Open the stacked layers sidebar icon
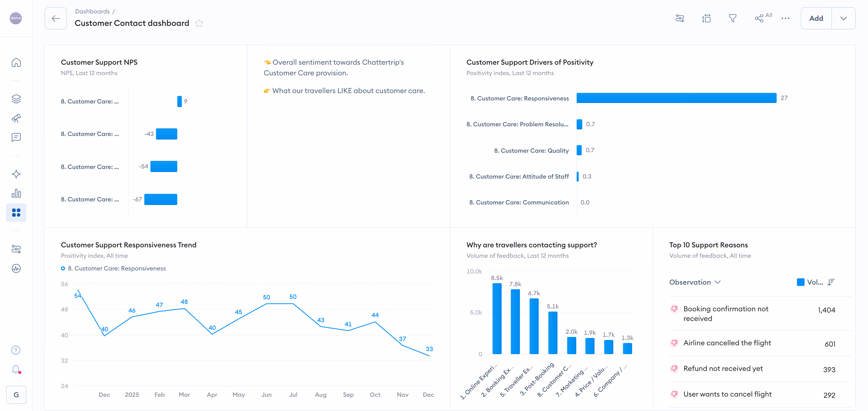 pyautogui.click(x=16, y=99)
